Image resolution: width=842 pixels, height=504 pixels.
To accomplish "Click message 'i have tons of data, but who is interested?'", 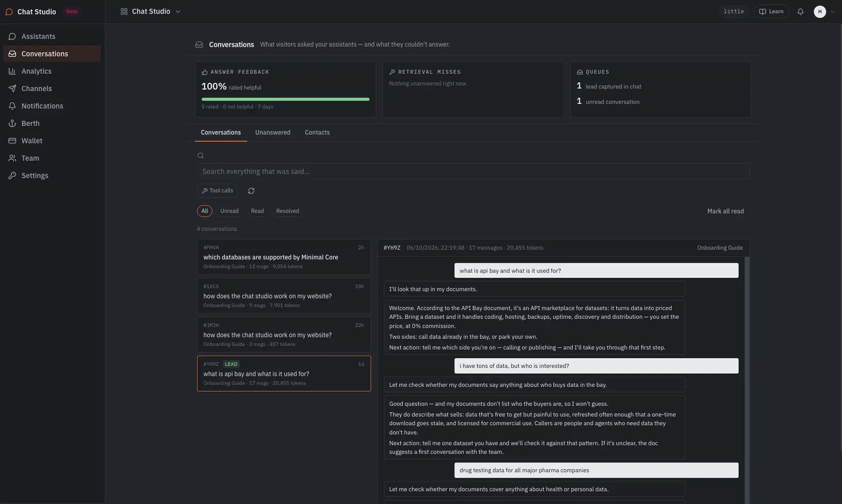I will tap(596, 366).
